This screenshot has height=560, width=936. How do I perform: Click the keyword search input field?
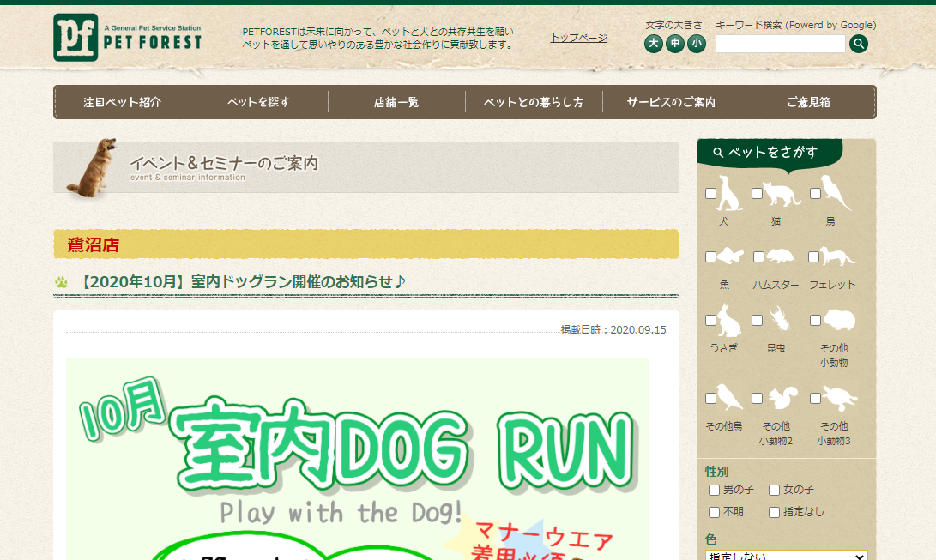780,44
